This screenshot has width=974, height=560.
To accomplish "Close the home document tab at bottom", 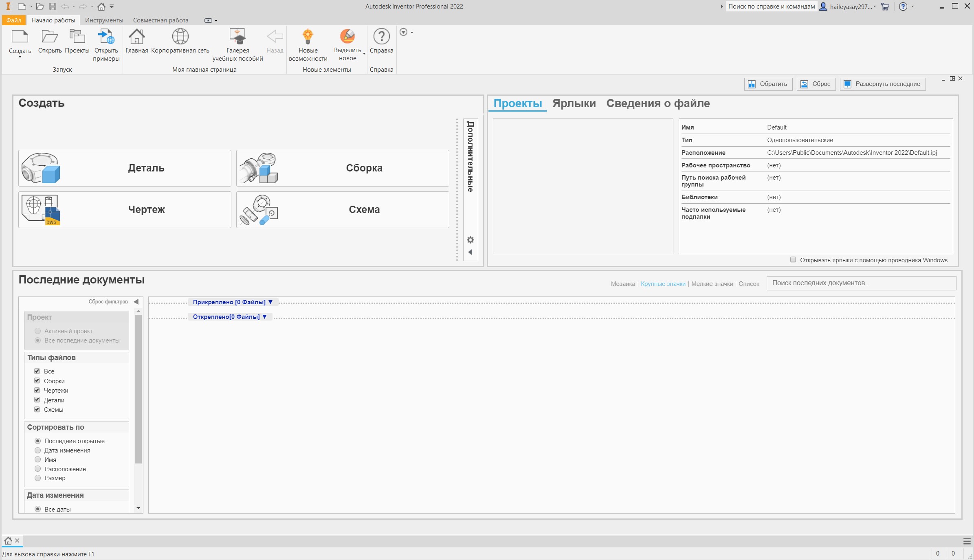I will point(17,540).
